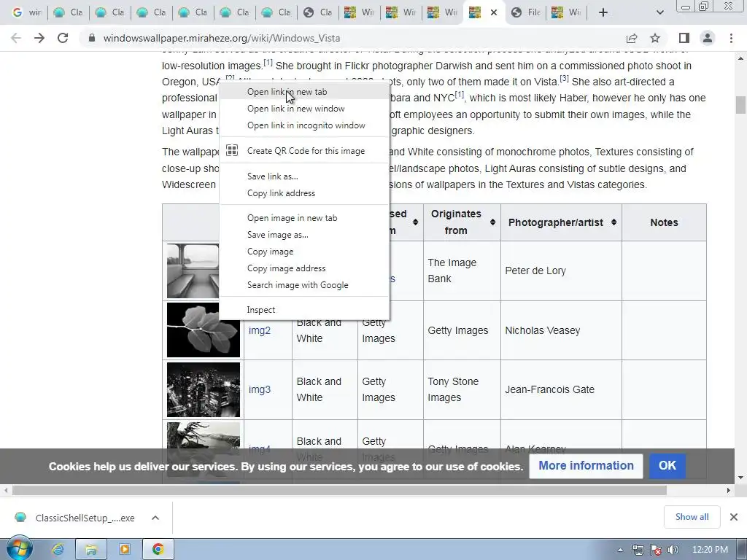747x560 pixels.
Task: Click the scroll right arrow of horizontal scrollbar
Action: click(729, 491)
